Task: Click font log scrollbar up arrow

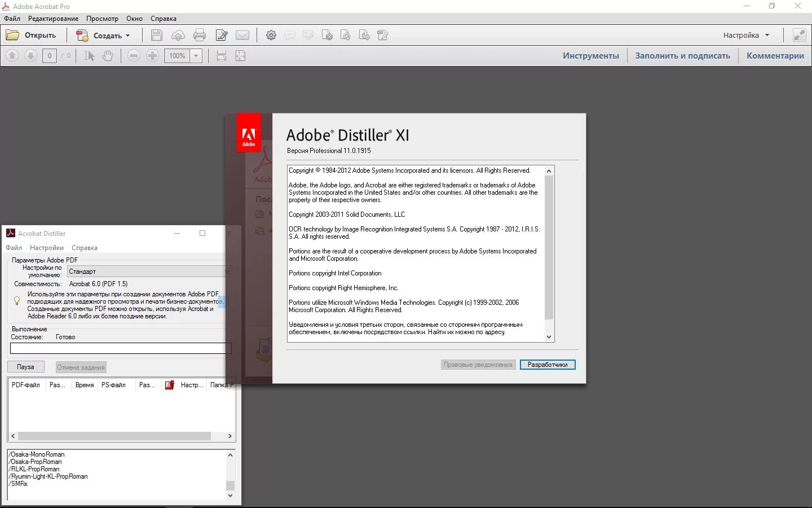Action: point(230,455)
